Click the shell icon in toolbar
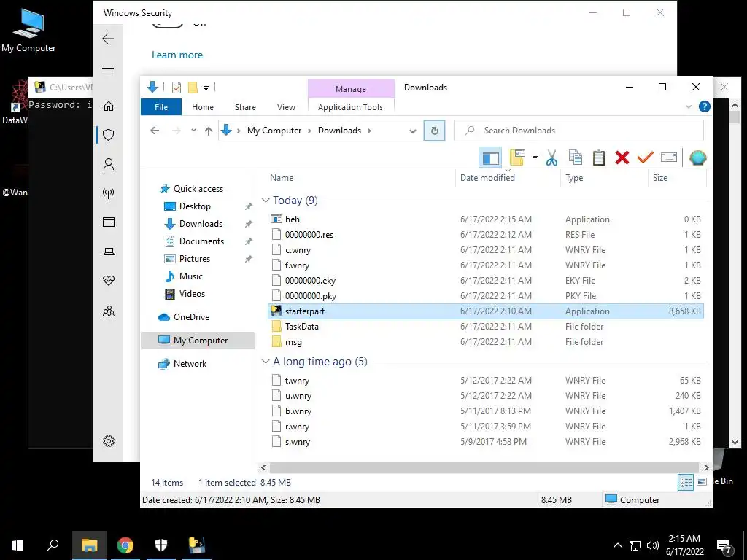 (697, 157)
